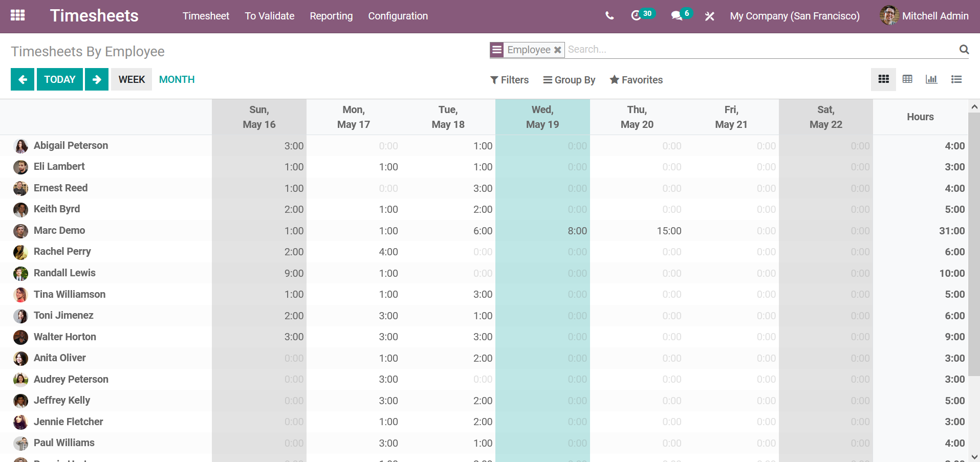
Task: Go to previous week arrow
Action: [23, 79]
